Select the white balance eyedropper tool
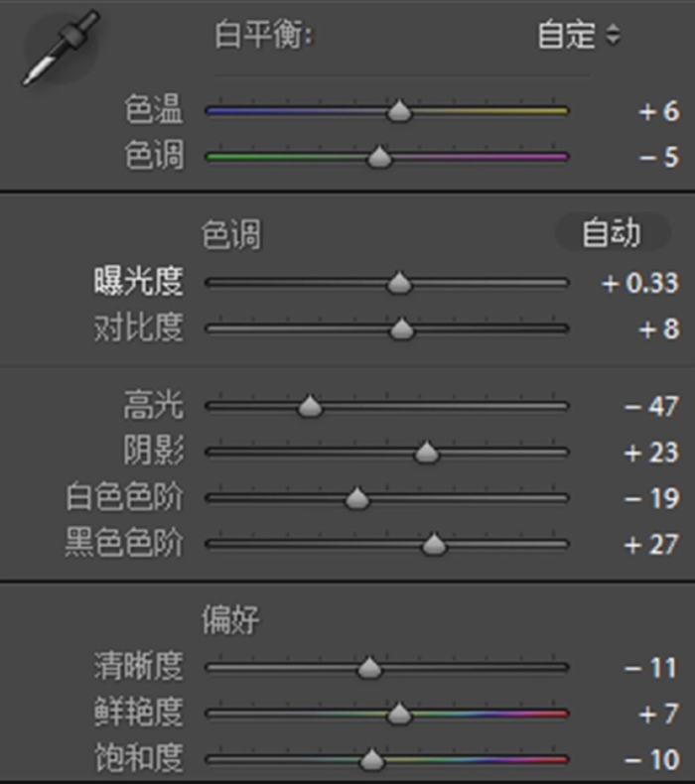This screenshot has width=695, height=784. (60, 48)
